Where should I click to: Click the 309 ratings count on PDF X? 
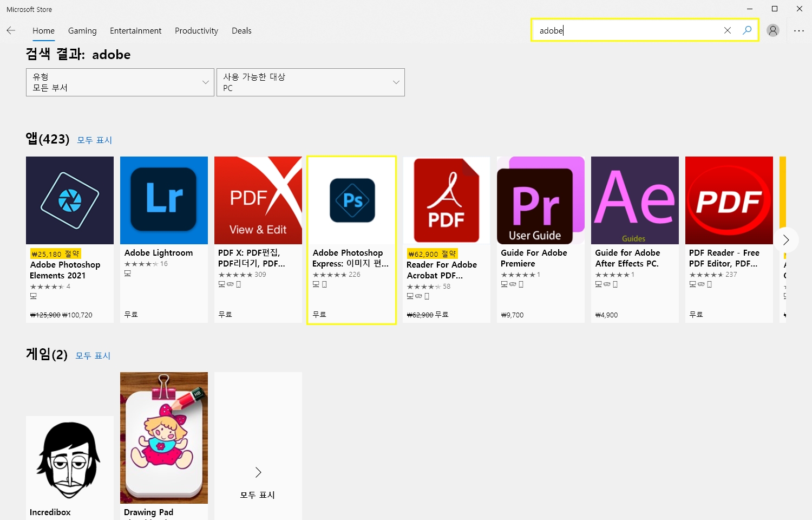click(x=260, y=275)
